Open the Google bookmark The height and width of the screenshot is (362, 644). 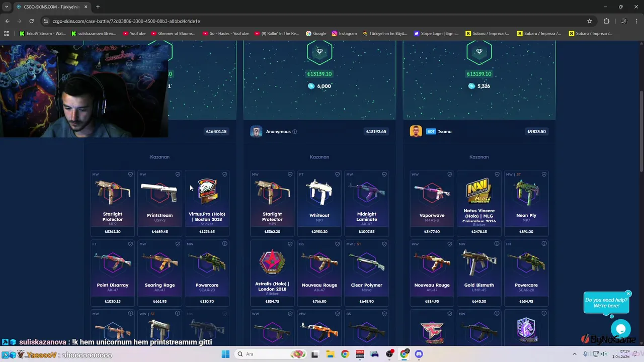(316, 34)
